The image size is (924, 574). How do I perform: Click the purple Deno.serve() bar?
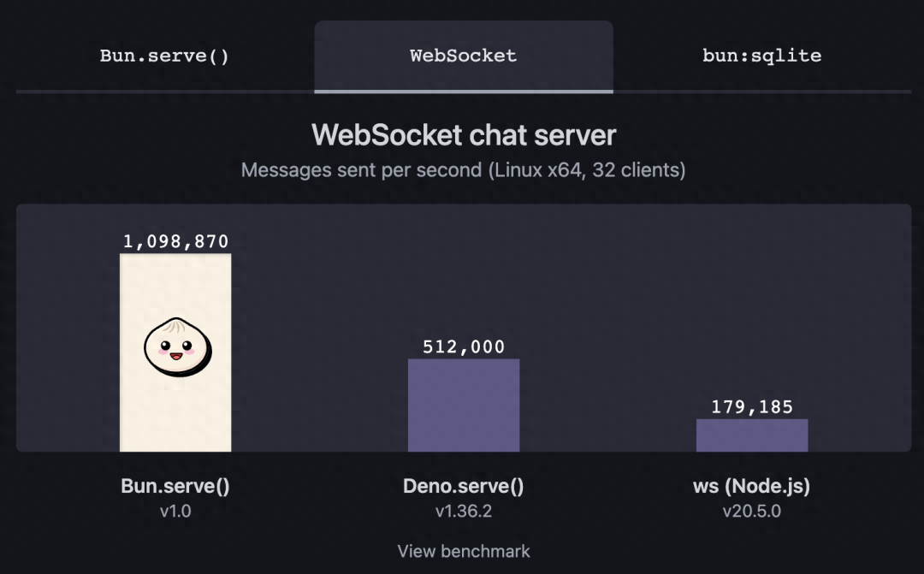(464, 405)
